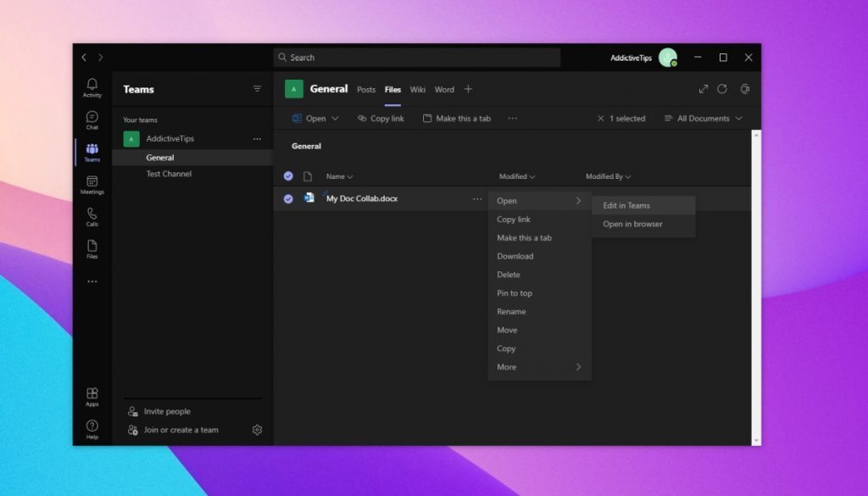868x496 pixels.
Task: Refresh the channel files view
Action: pyautogui.click(x=721, y=88)
